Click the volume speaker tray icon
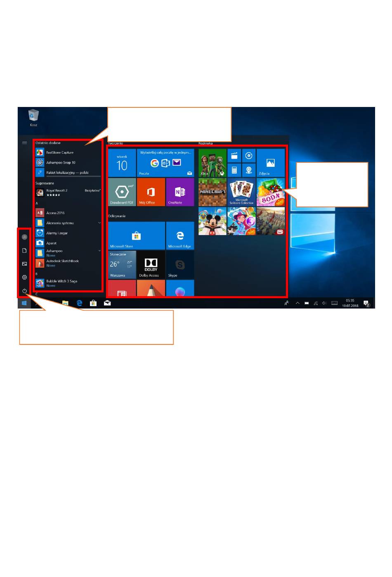 click(x=324, y=303)
